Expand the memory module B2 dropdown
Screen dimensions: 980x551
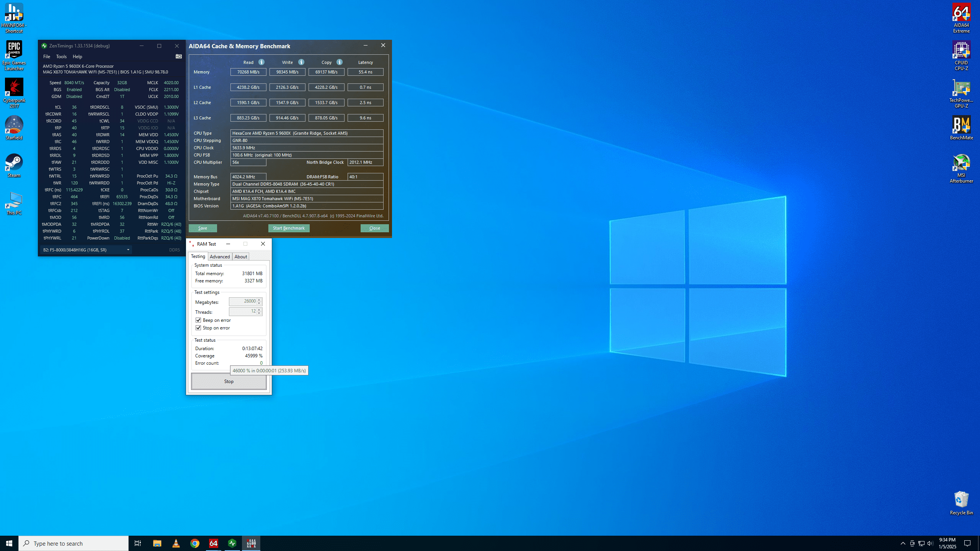(128, 250)
